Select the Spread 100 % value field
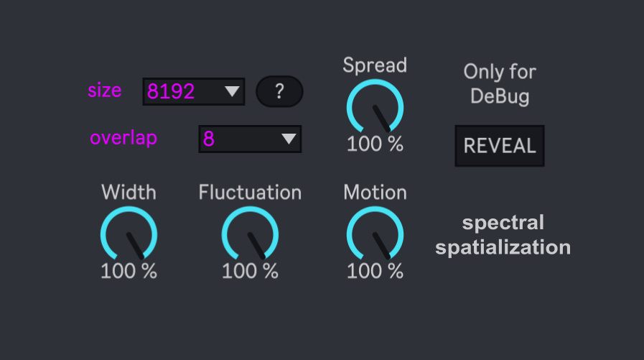Screen dimensions: 644x360 pyautogui.click(x=375, y=144)
